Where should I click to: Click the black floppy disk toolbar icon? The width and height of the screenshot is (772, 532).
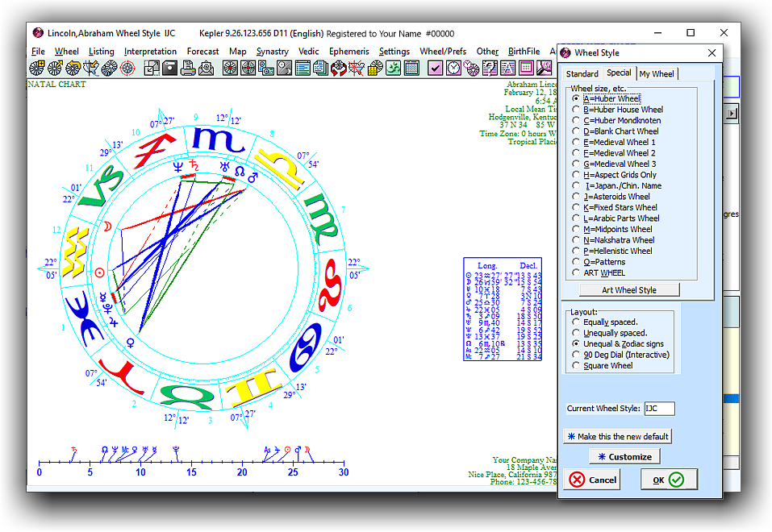[x=170, y=69]
